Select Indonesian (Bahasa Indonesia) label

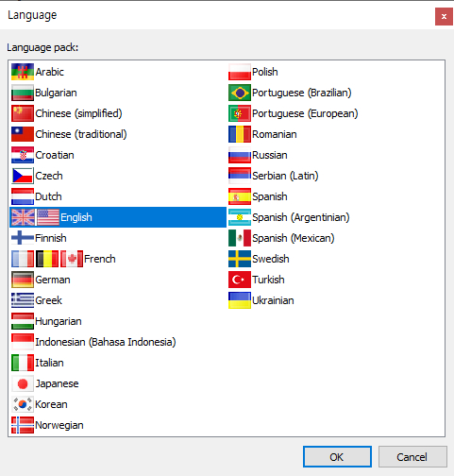(x=106, y=342)
